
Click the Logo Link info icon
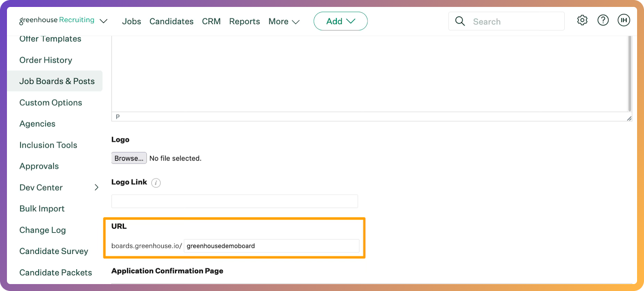[156, 183]
